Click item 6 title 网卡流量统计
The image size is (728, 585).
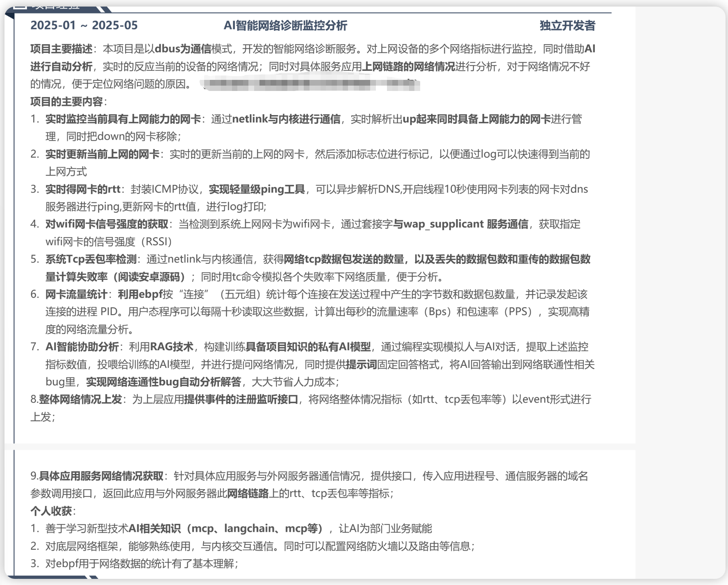[76, 294]
